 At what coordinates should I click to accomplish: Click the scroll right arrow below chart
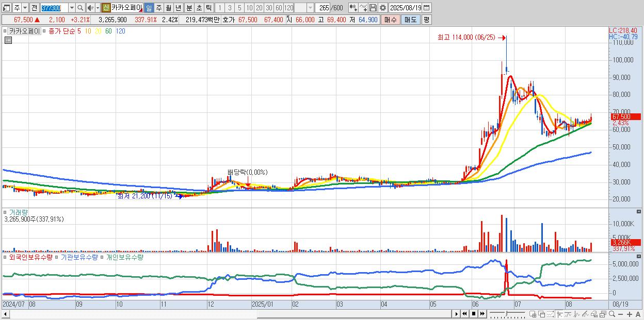click(456, 314)
